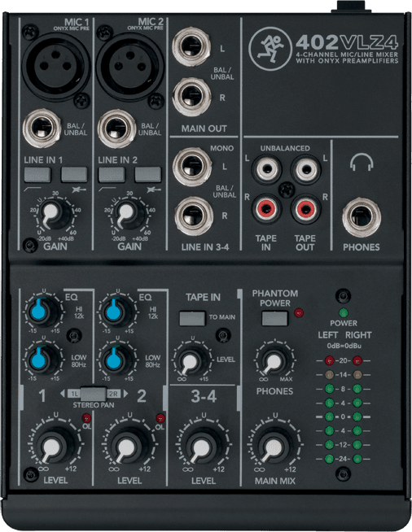Click the LINE IN 3-4 label
The image size is (412, 532).
tap(205, 247)
